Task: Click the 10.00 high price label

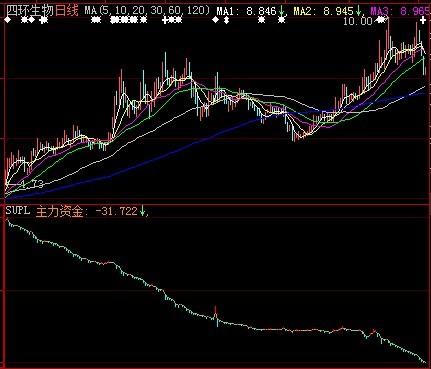Action: [x=358, y=22]
